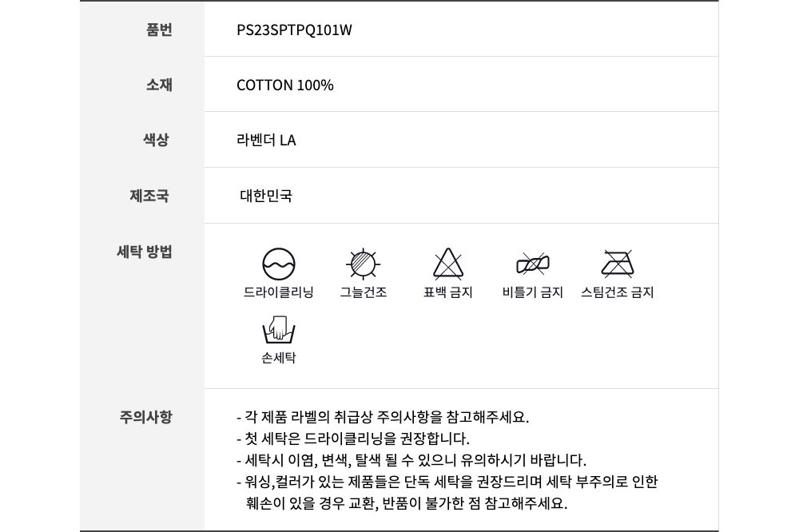Select the 드라이클리닝 caption text
The height and width of the screenshot is (532, 799).
(279, 292)
